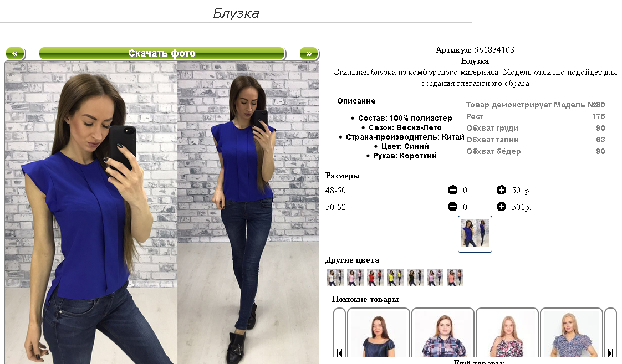Viewport: 622px width, 364px height.
Task: Increase quantity for size 48-50
Action: pos(501,191)
